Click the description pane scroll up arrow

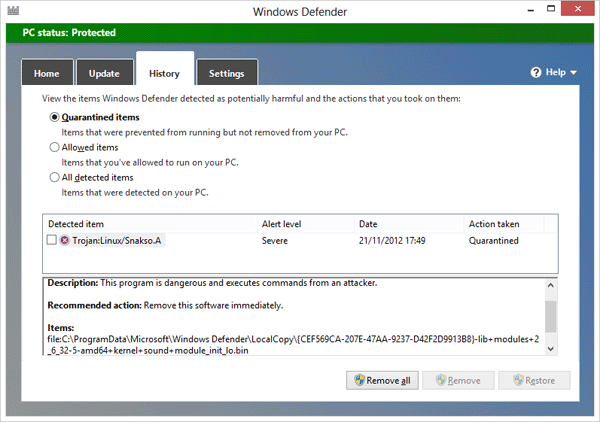tap(550, 287)
